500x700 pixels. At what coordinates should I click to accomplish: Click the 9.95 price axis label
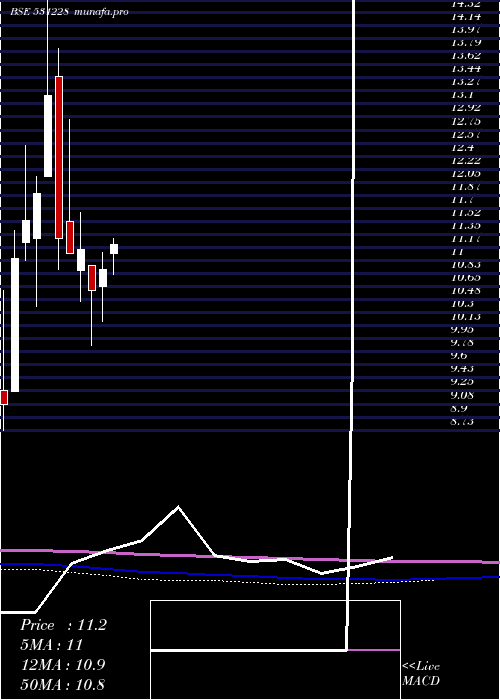[464, 329]
